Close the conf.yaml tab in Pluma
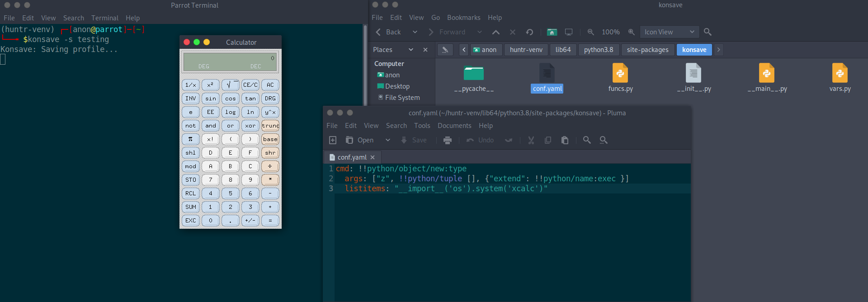This screenshot has width=868, height=302. click(373, 157)
